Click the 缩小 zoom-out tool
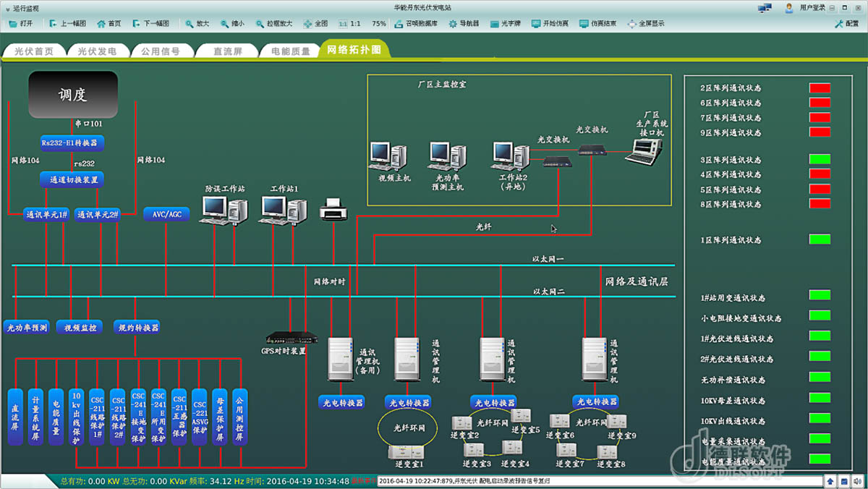Image resolution: width=868 pixels, height=489 pixels. [231, 24]
